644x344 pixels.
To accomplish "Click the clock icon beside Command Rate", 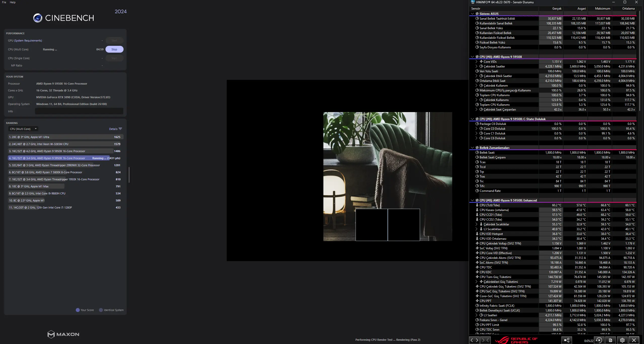I will tap(477, 191).
